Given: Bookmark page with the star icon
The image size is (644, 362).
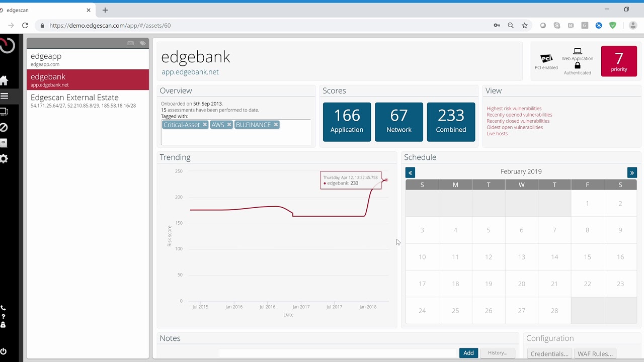Looking at the screenshot, I should click(x=525, y=25).
